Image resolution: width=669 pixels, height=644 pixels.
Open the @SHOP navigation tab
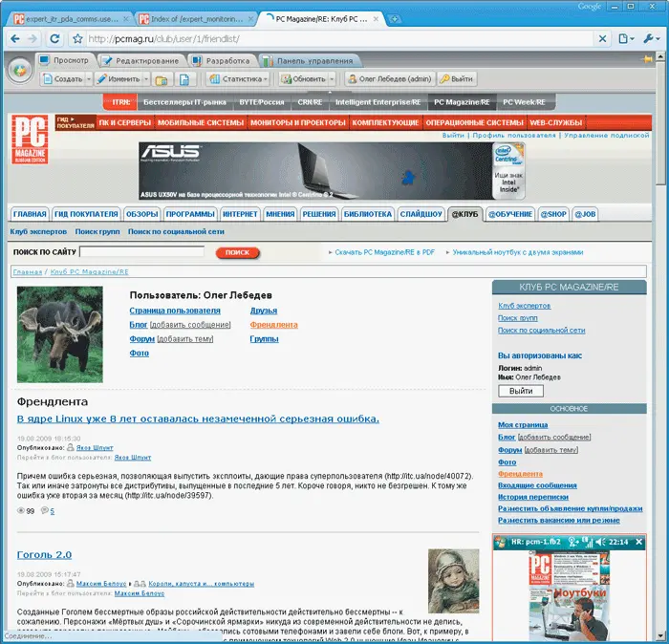553,214
